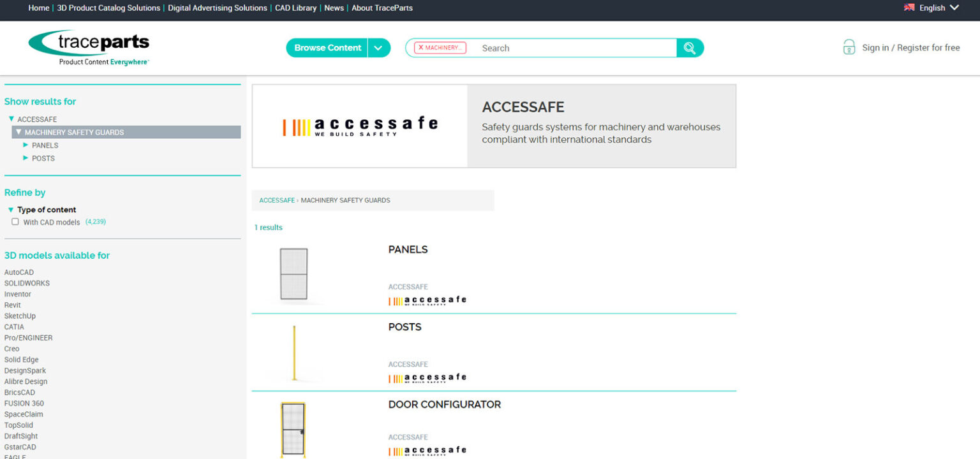
Task: Expand the English language selector
Action: (953, 7)
